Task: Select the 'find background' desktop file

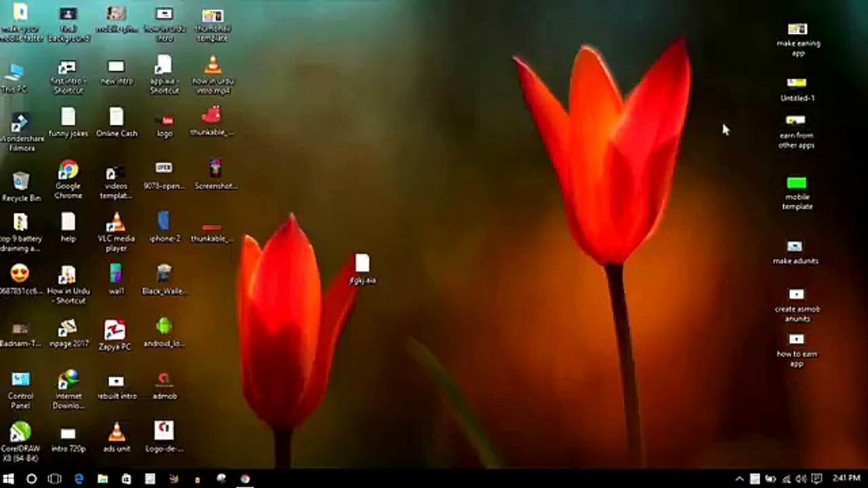Action: [68, 24]
